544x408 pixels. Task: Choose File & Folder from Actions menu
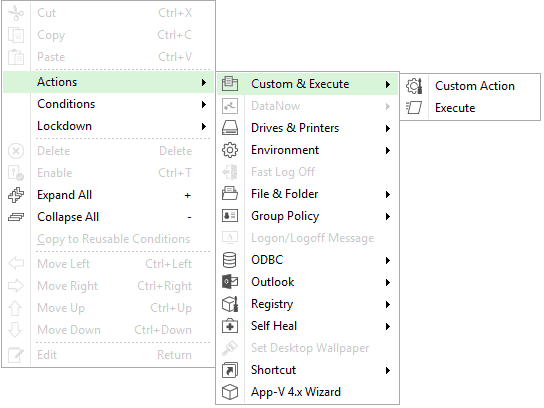point(307,194)
